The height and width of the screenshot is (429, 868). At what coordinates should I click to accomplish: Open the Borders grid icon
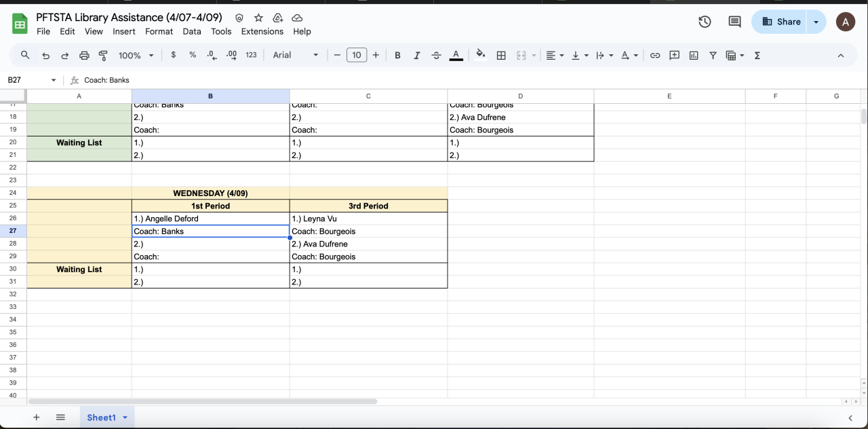pos(501,56)
